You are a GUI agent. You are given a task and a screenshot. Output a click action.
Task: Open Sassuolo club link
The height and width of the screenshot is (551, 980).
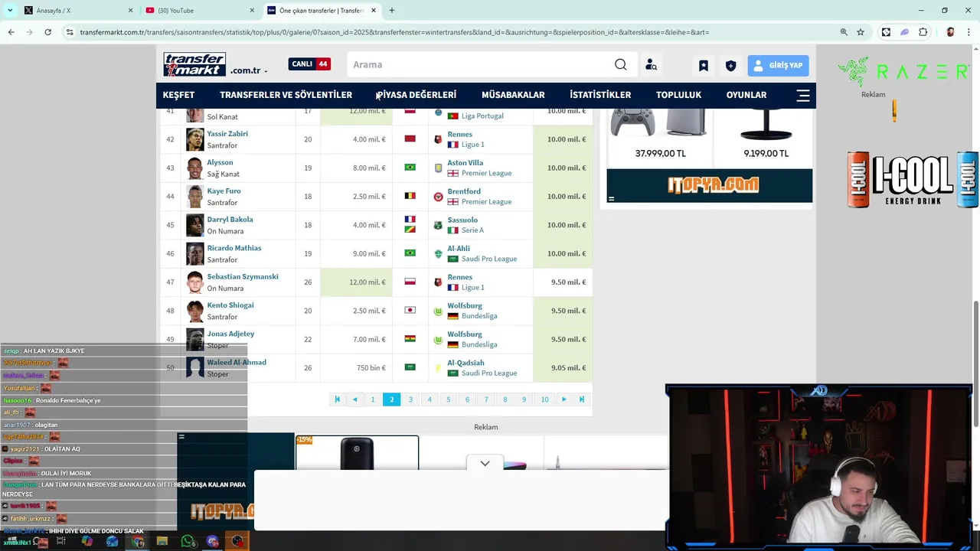tap(462, 220)
